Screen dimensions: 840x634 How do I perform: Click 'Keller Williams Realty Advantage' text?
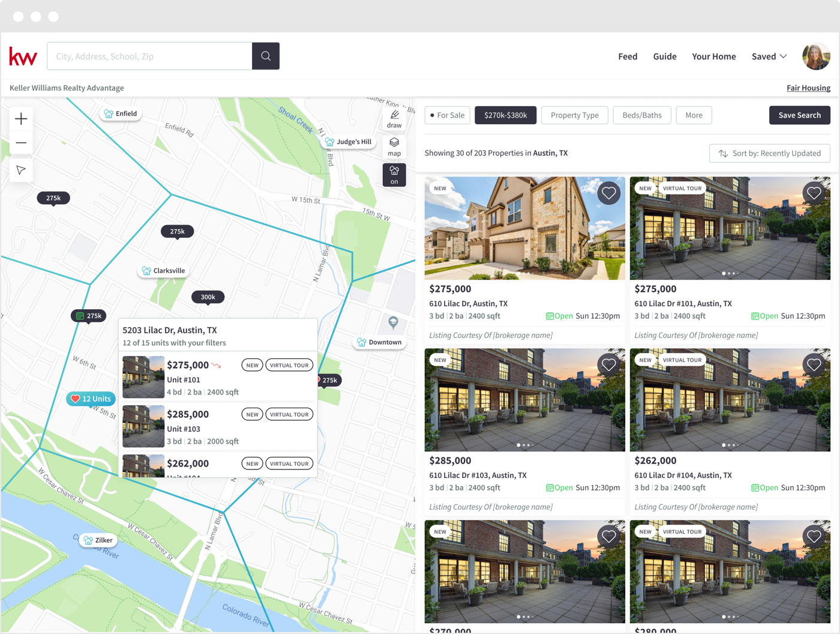pos(67,88)
